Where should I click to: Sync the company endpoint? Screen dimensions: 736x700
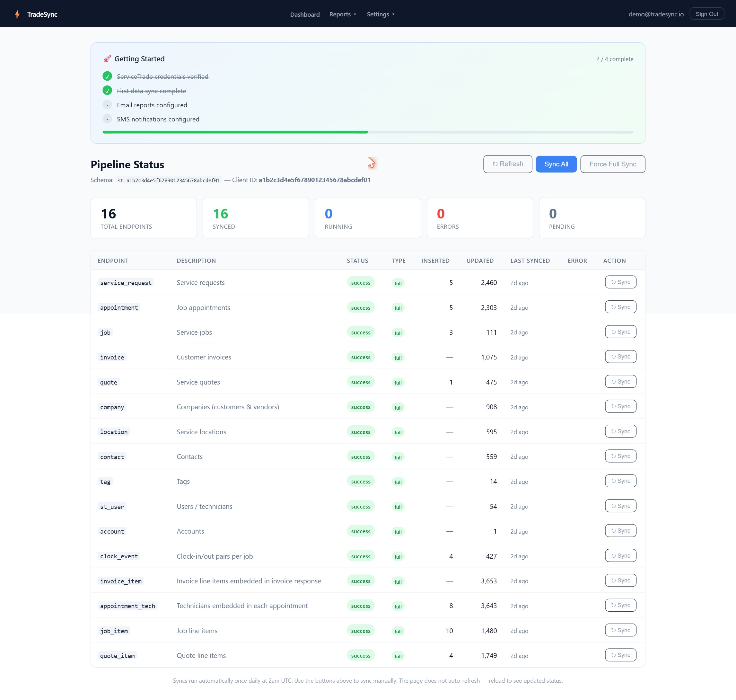[x=620, y=406]
